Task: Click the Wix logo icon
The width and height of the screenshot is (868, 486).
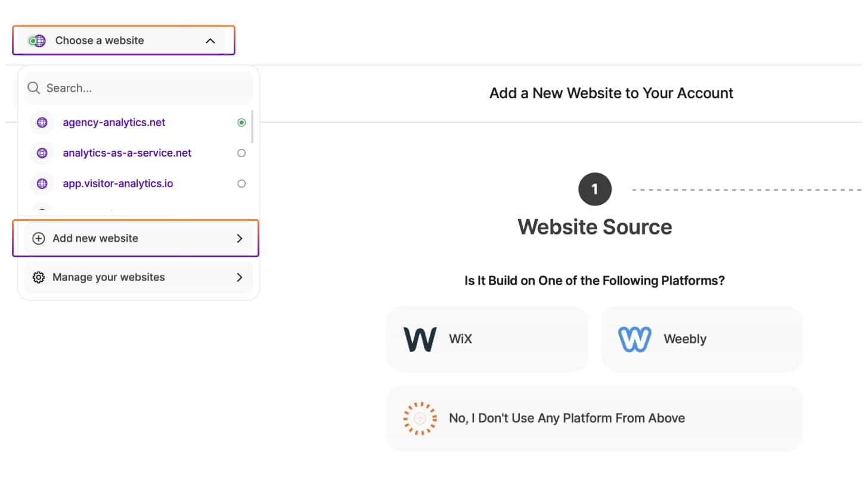Action: click(x=420, y=339)
